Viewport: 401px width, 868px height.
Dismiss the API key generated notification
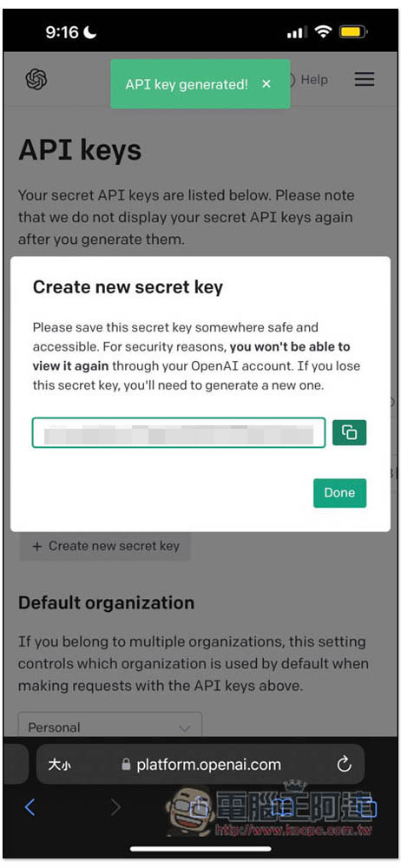266,83
